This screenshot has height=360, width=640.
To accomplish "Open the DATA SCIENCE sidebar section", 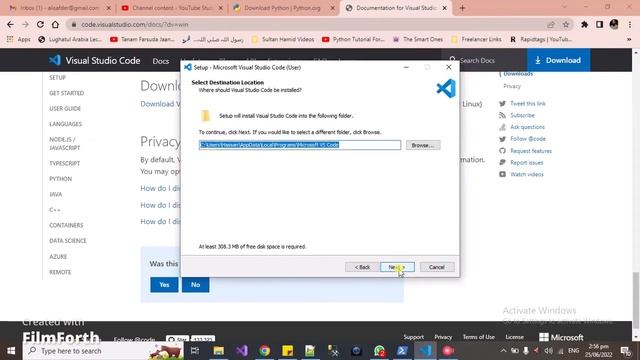I will 68,241.
